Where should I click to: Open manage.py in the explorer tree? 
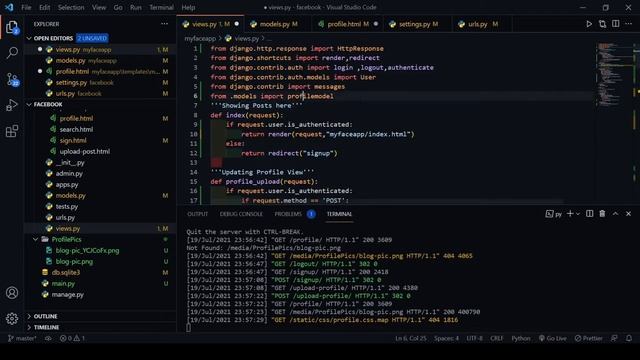click(67, 295)
